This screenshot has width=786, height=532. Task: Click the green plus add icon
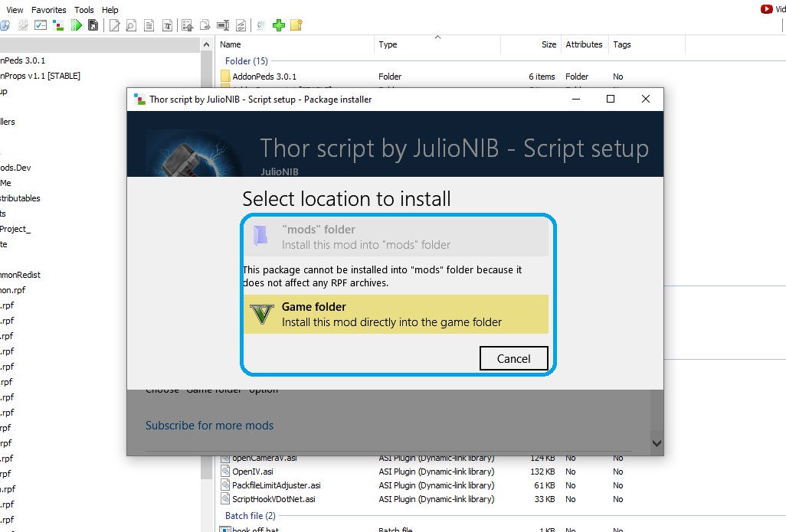coord(279,25)
